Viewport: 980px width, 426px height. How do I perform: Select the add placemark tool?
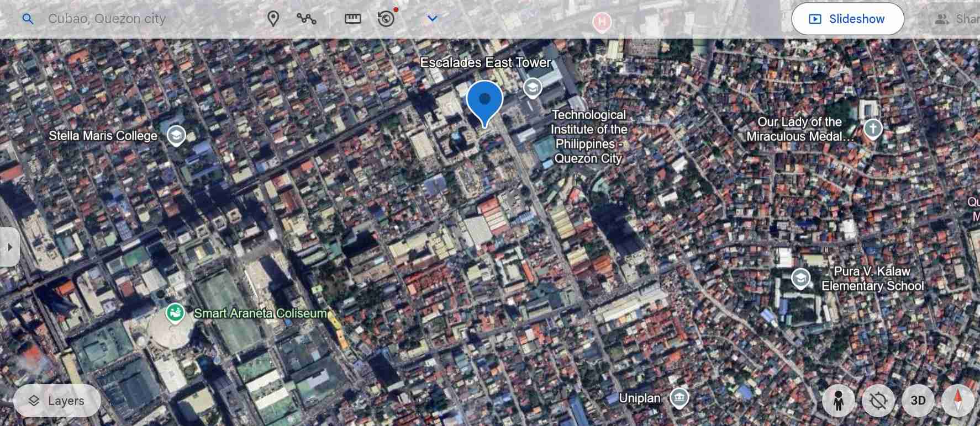pos(273,19)
